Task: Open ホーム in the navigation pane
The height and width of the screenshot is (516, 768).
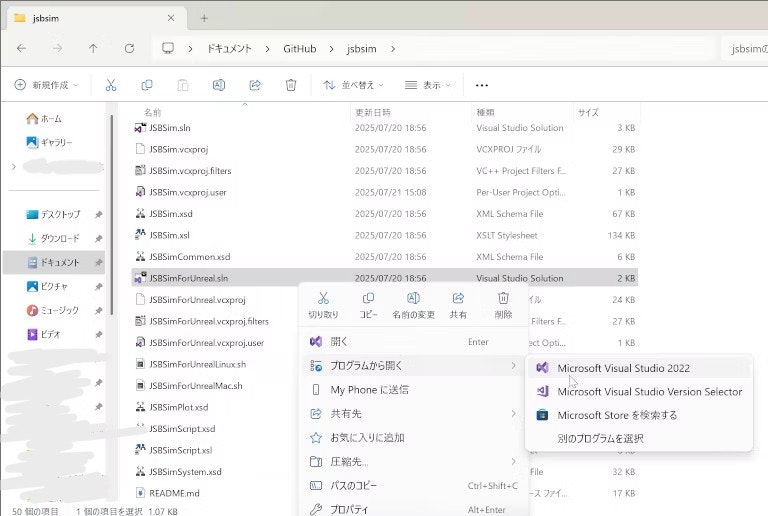Action: (x=44, y=118)
